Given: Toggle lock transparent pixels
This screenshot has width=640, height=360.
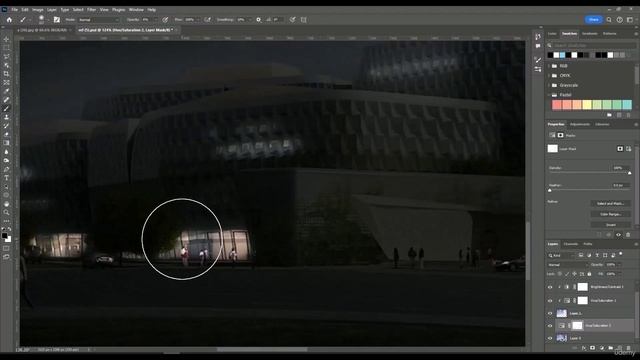Looking at the screenshot, I should click(560, 274).
